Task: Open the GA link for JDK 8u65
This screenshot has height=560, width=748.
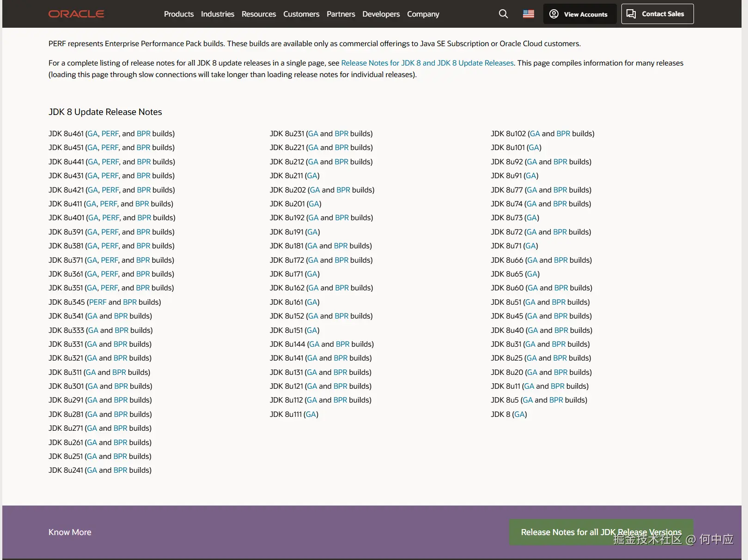Action: click(532, 274)
